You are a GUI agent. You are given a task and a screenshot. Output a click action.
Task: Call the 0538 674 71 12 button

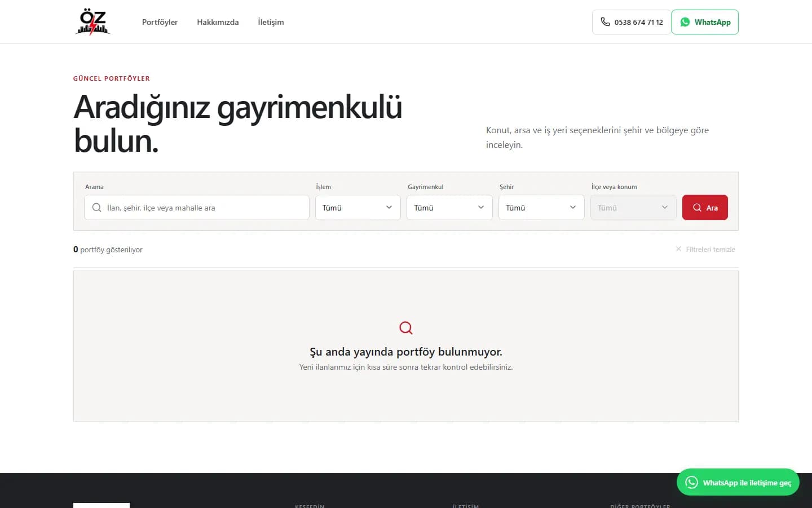632,22
